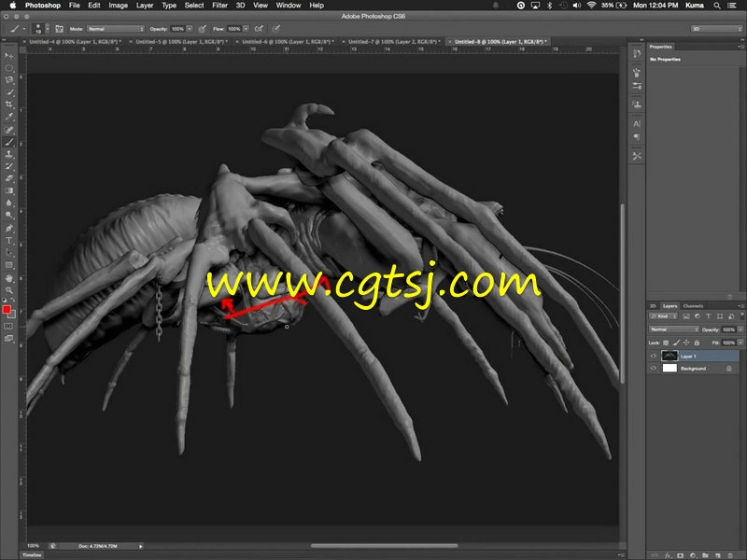Open layer Opacity dropdown arrow
This screenshot has width=747, height=560.
(x=740, y=329)
